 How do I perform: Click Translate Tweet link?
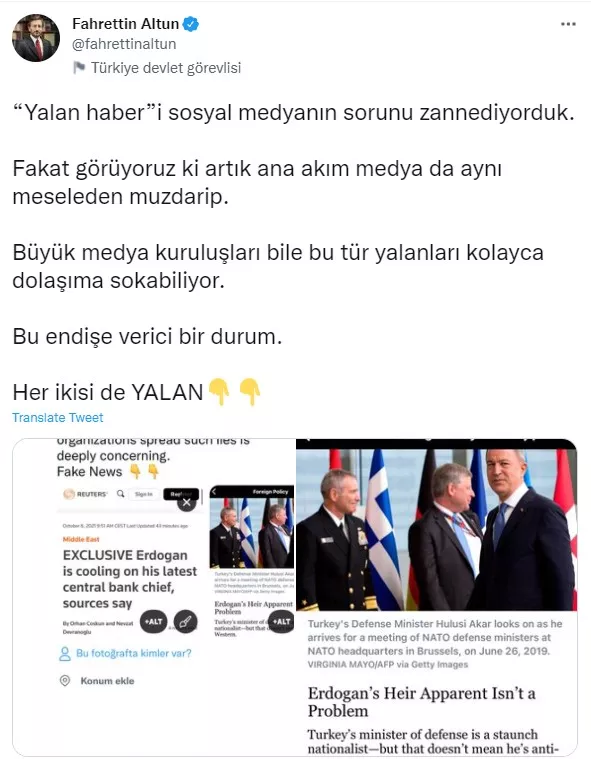pos(58,417)
